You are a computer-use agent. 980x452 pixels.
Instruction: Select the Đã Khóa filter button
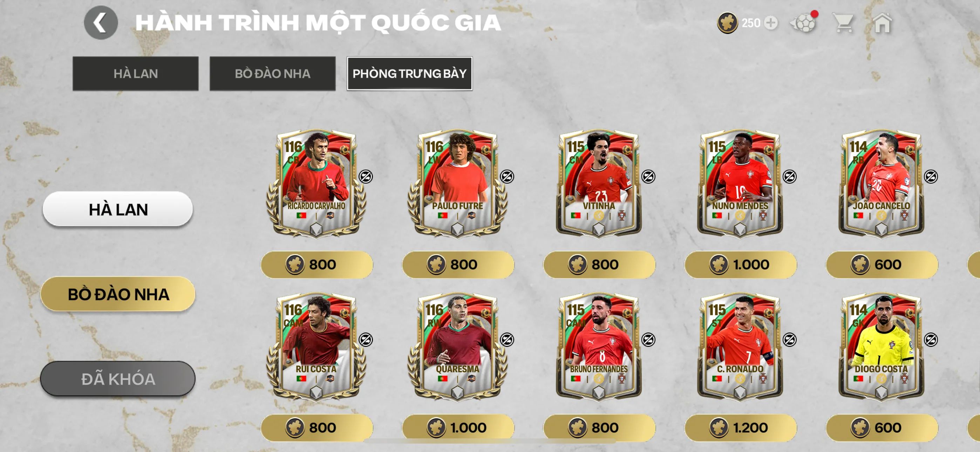coord(118,379)
